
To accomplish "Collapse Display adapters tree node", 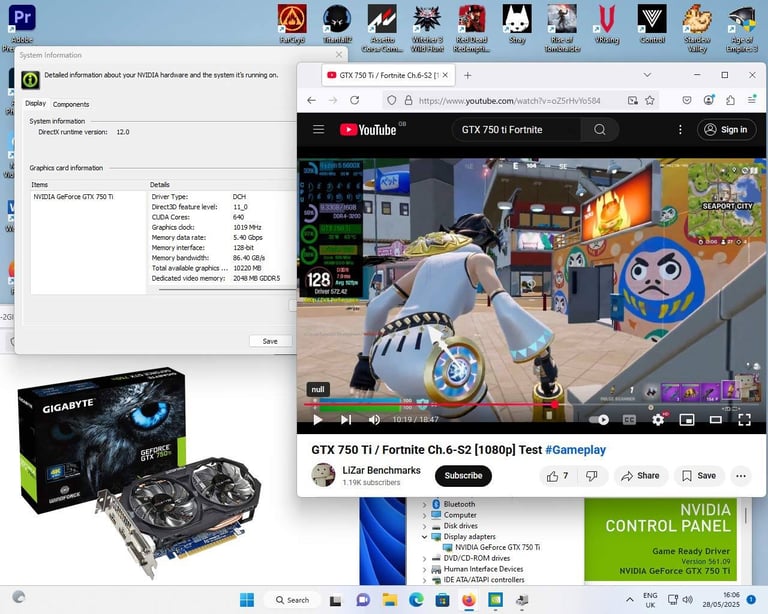I will coord(424,537).
